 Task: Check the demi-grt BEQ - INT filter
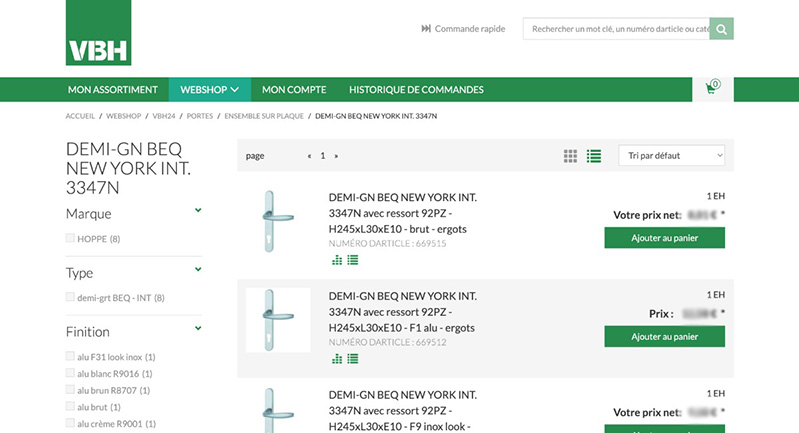70,297
